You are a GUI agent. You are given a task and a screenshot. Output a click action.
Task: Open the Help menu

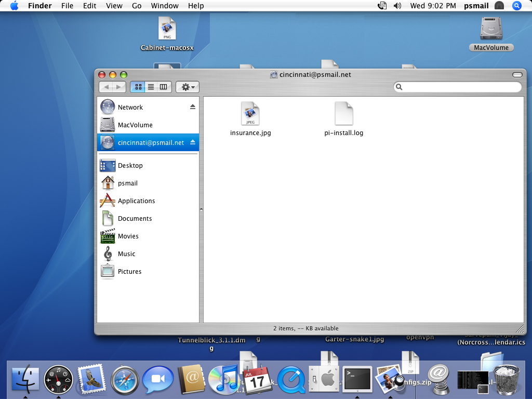196,6
